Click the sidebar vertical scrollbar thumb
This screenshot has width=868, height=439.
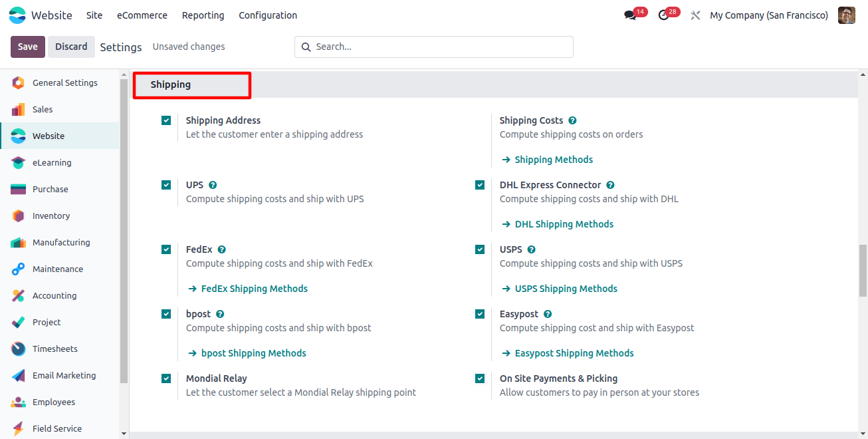124,231
